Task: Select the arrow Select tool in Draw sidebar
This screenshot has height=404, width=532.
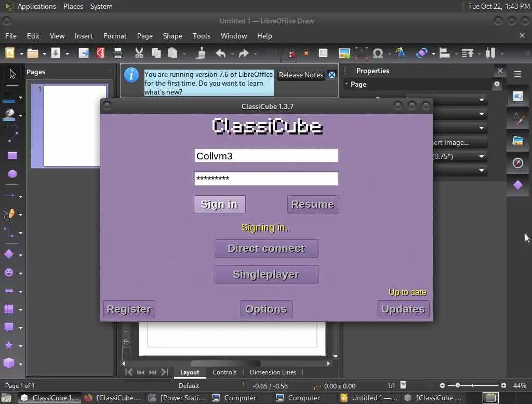Action: coord(12,74)
